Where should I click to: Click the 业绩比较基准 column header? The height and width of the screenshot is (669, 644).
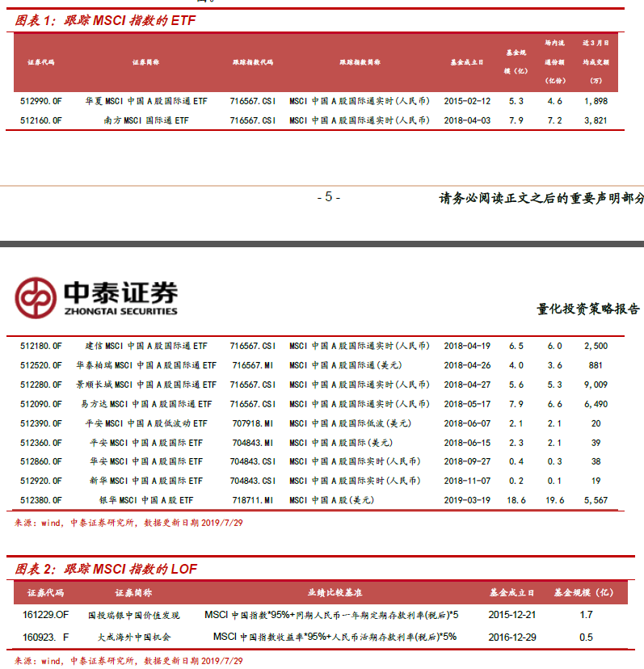pos(335,592)
